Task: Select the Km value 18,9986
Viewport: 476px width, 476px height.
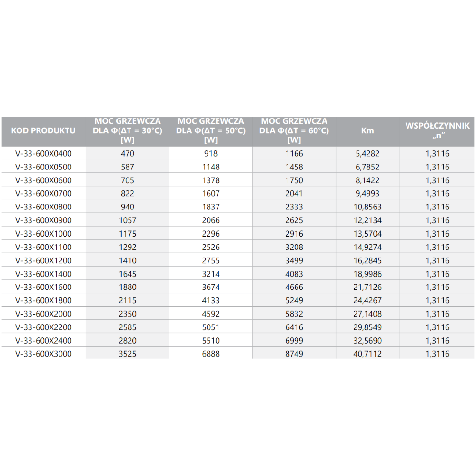Action: click(367, 274)
